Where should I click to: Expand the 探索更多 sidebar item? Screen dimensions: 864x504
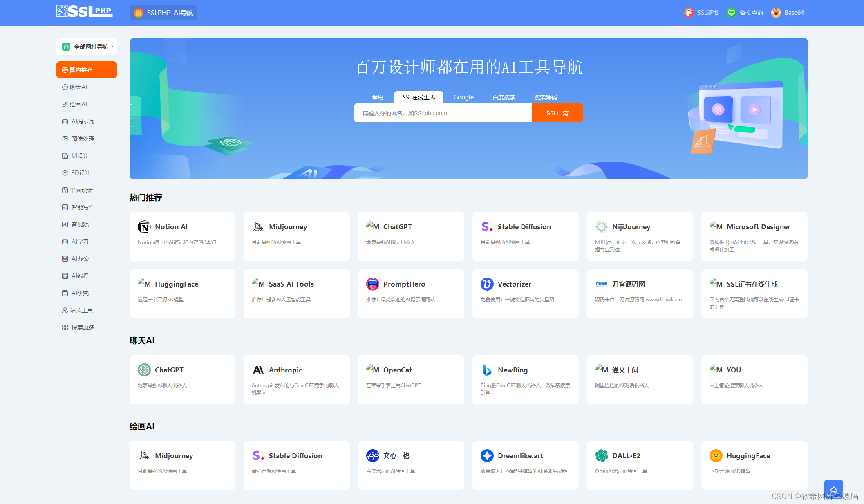[83, 327]
